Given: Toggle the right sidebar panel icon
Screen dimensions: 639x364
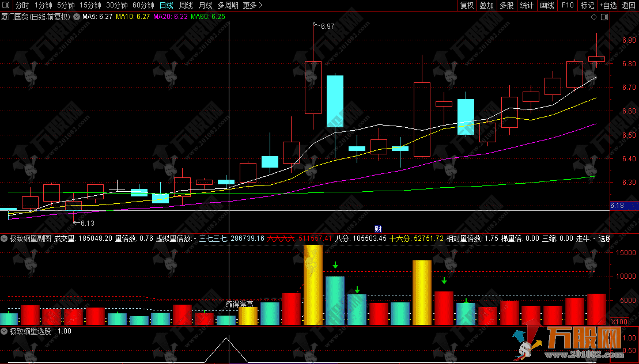Looking at the screenshot, I should click(604, 17).
